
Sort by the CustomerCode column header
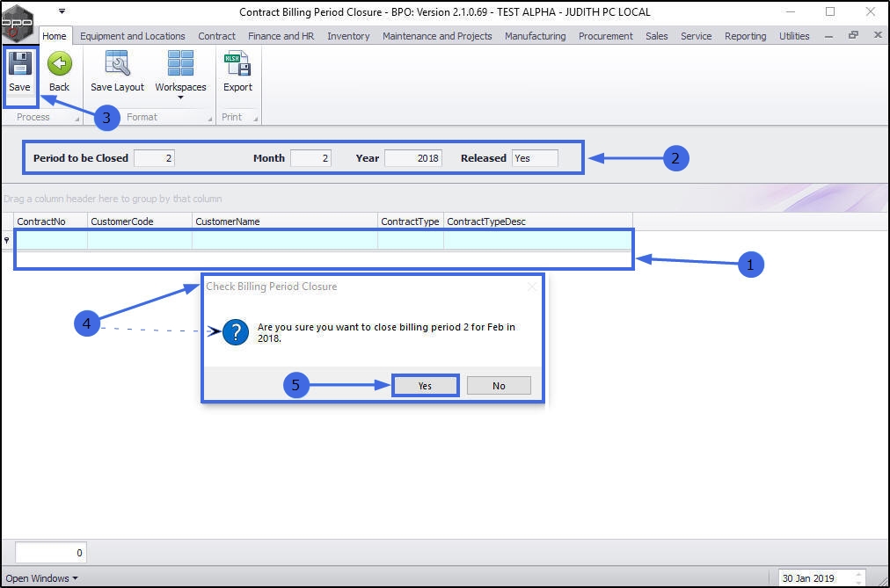tap(140, 221)
